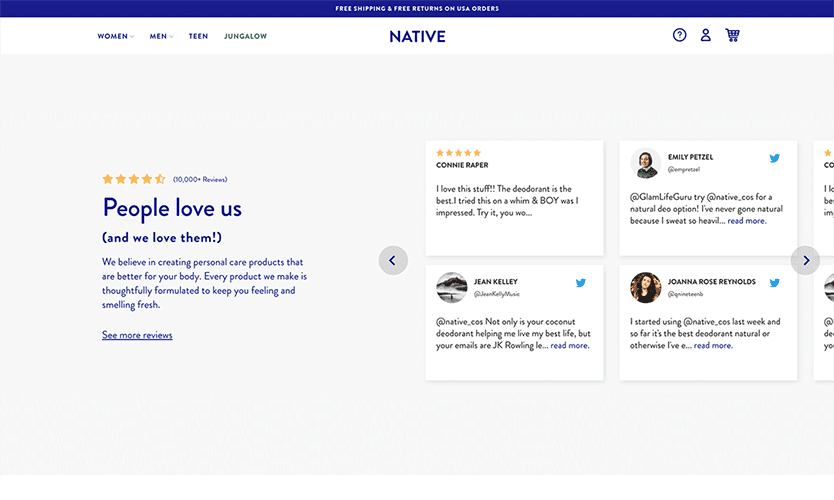Screen dimensions: 834x500
Task: Go to previous reviews with left arrow
Action: tap(393, 260)
